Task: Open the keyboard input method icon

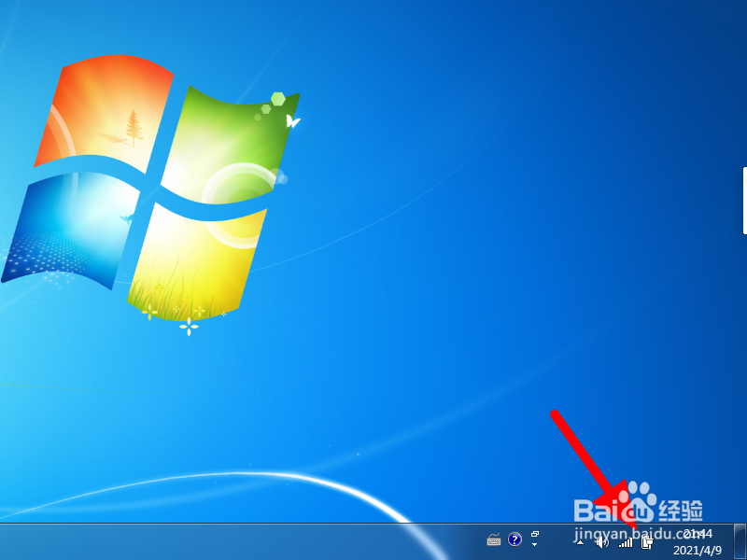Action: [x=494, y=539]
